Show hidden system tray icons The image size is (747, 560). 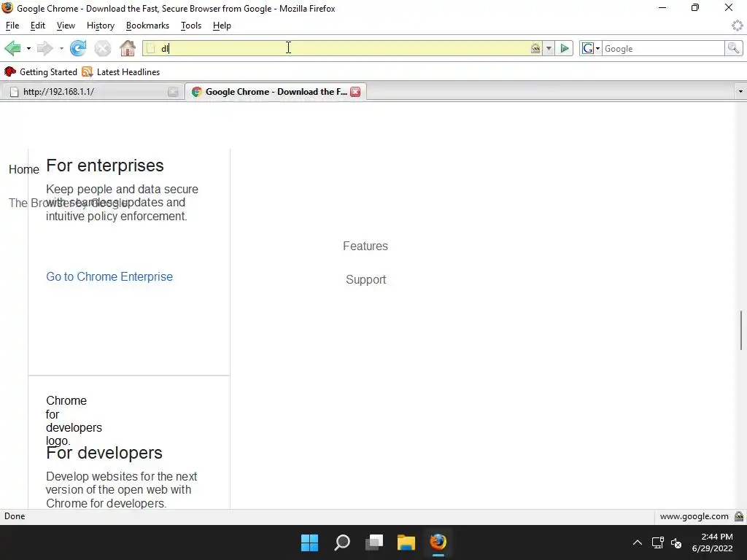tap(638, 542)
